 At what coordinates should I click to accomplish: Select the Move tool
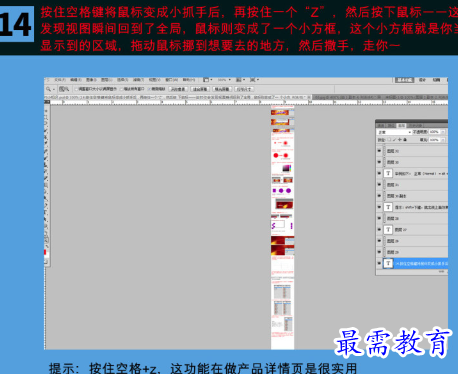tap(46, 111)
